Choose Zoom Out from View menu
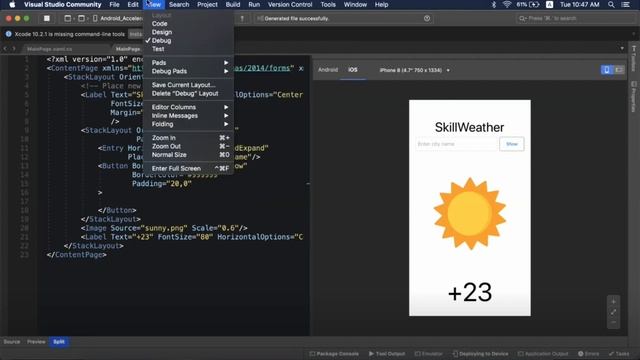 pyautogui.click(x=189, y=146)
